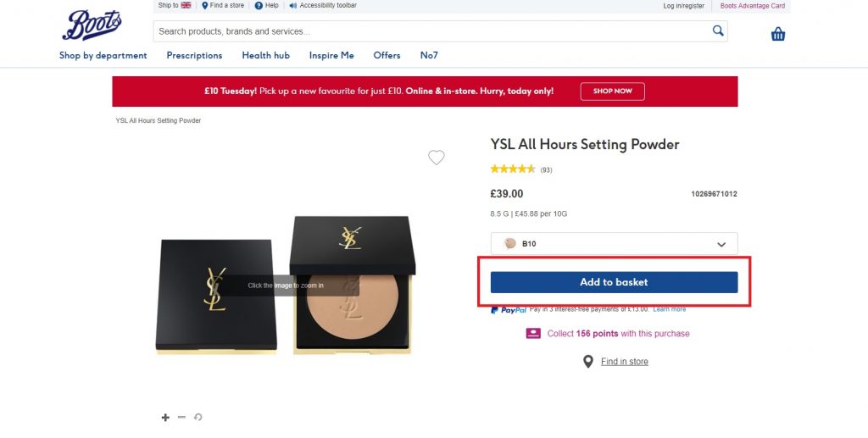
Task: Click PayPal Learn more link
Action: pyautogui.click(x=669, y=309)
